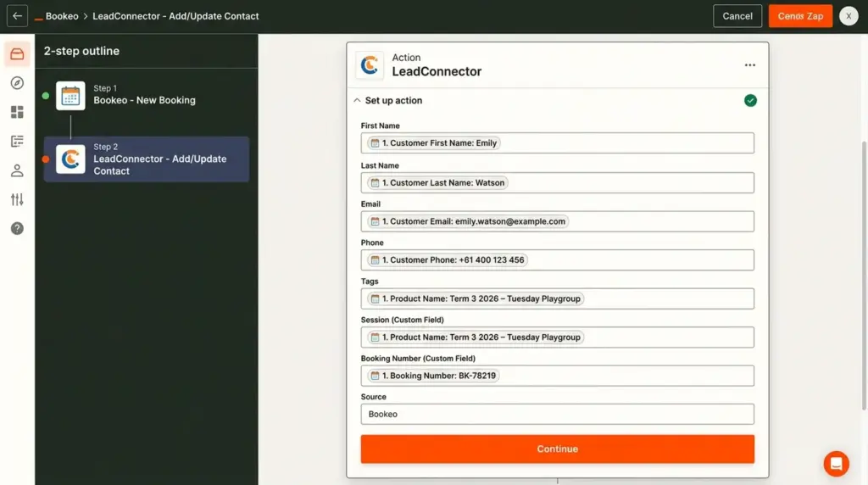
Task: Click the back arrow button
Action: [17, 16]
